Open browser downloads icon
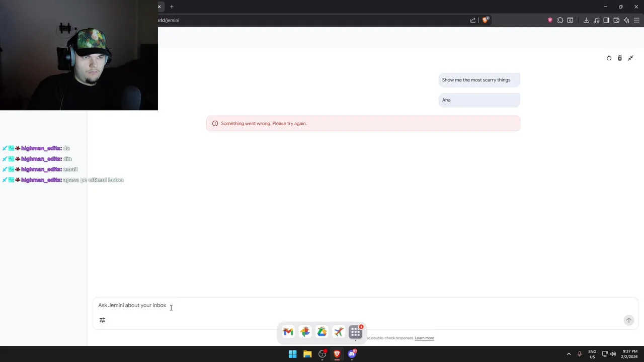This screenshot has width=644, height=362. (586, 20)
